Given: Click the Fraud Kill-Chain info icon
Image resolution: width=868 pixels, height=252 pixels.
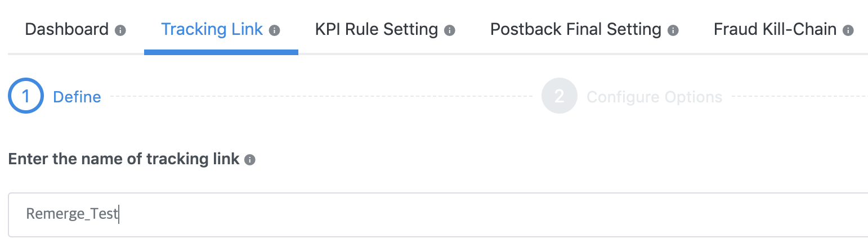Looking at the screenshot, I should pyautogui.click(x=848, y=30).
